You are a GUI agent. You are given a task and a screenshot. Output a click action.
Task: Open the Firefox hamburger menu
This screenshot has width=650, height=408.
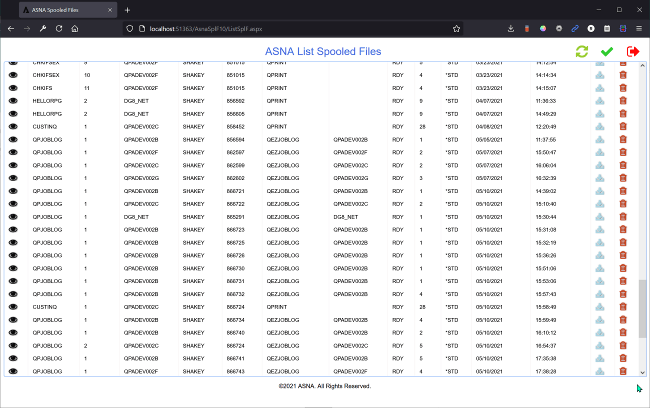[639, 29]
